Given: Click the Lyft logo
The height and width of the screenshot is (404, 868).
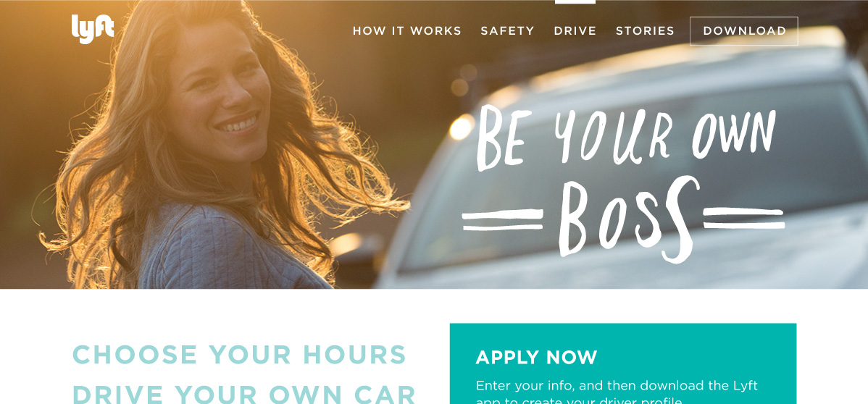Looking at the screenshot, I should pyautogui.click(x=93, y=29).
